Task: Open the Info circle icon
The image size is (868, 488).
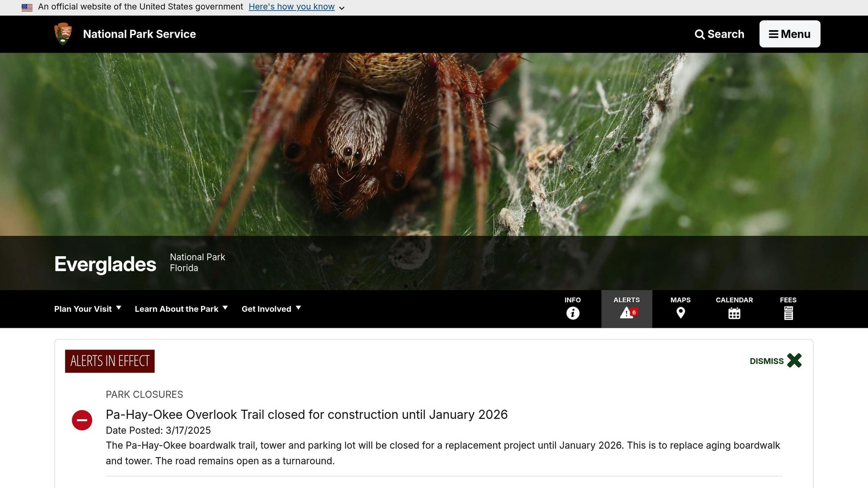Action: [x=573, y=313]
